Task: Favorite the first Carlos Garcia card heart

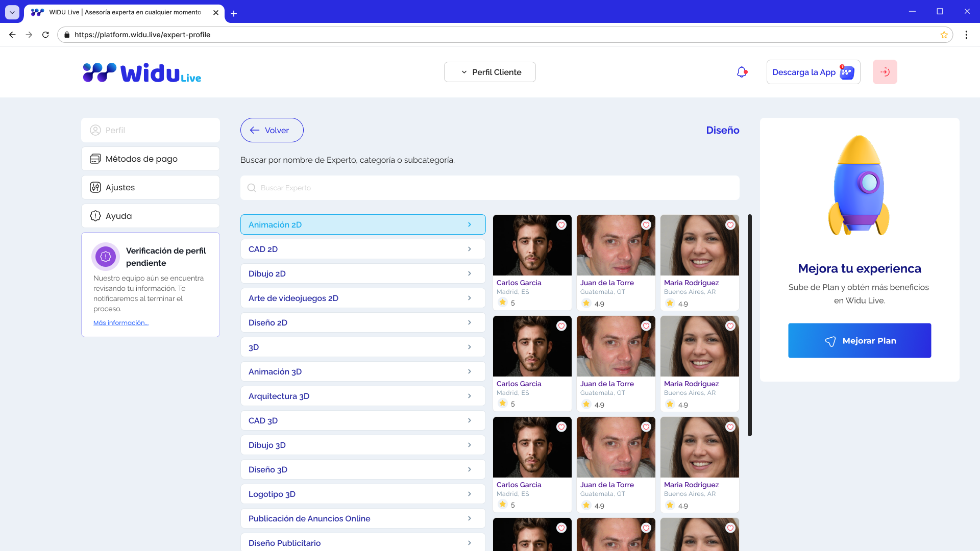Action: [561, 225]
